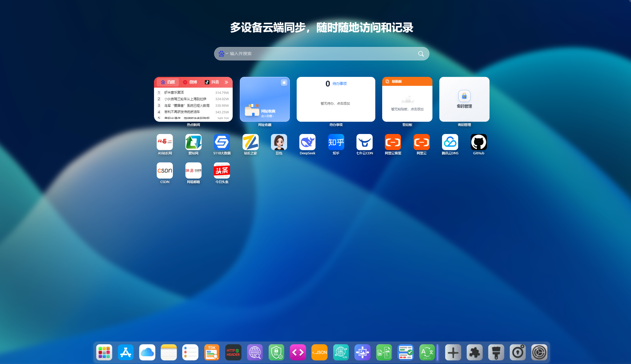Launch the 今日头条 shortcut
Viewport: 631px width, 364px height.
point(222,170)
